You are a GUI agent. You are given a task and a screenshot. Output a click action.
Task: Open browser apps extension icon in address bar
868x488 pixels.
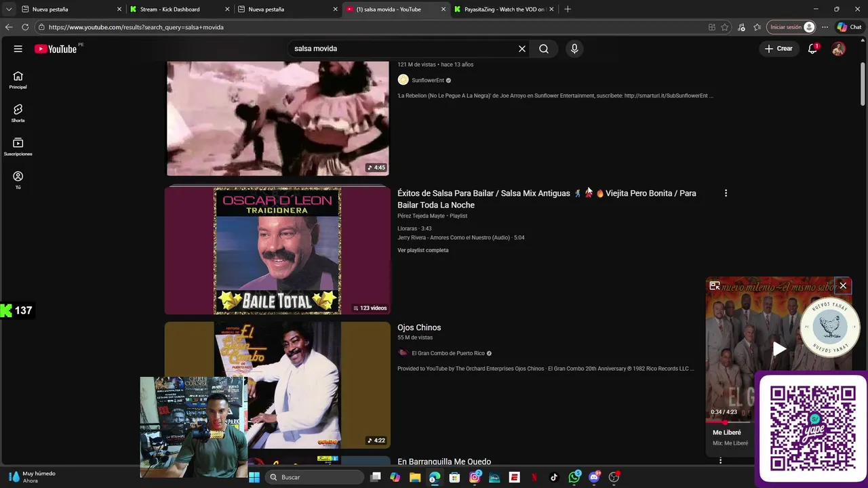click(x=711, y=27)
